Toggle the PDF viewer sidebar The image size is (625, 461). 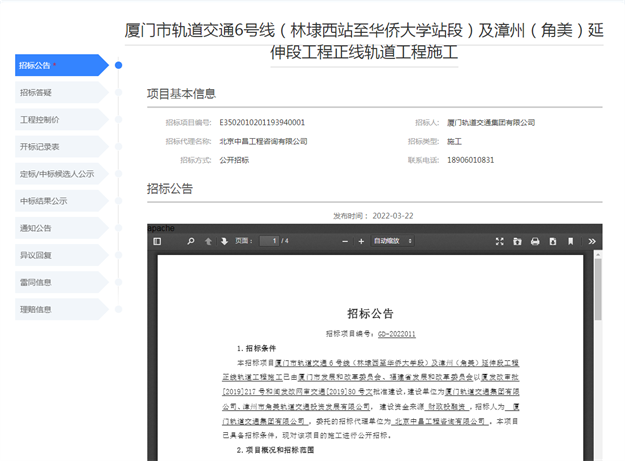coord(157,241)
